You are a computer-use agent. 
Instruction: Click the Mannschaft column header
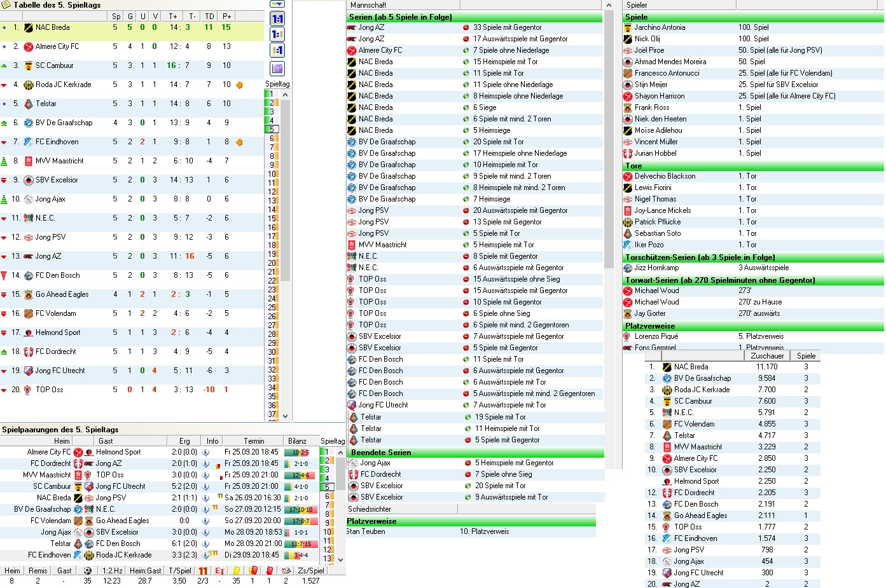point(403,4)
